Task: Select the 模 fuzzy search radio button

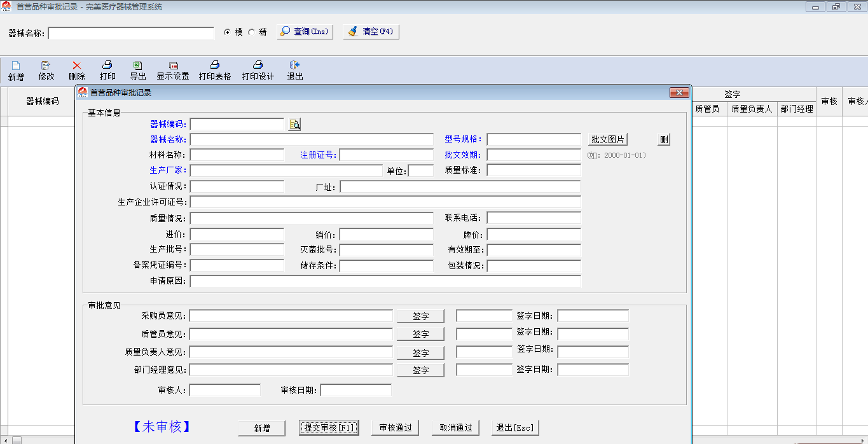Action: click(228, 32)
